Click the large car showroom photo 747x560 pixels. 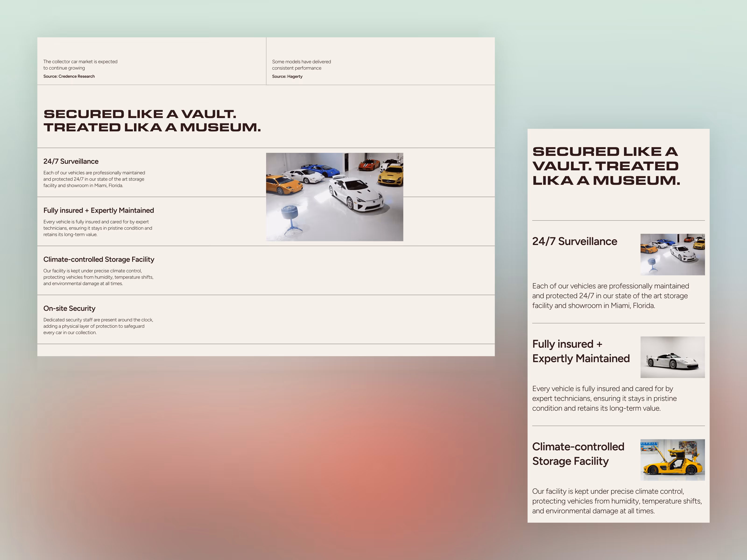click(x=334, y=197)
